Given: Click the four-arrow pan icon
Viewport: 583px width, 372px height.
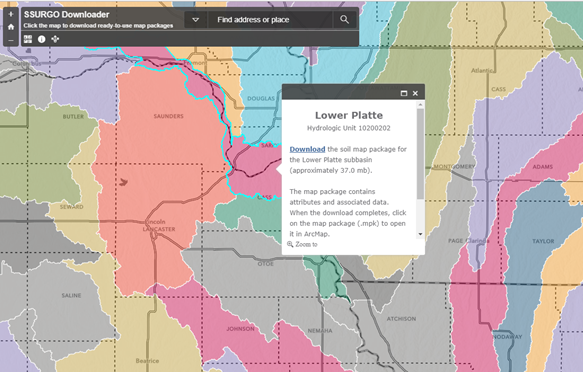Looking at the screenshot, I should tap(55, 39).
